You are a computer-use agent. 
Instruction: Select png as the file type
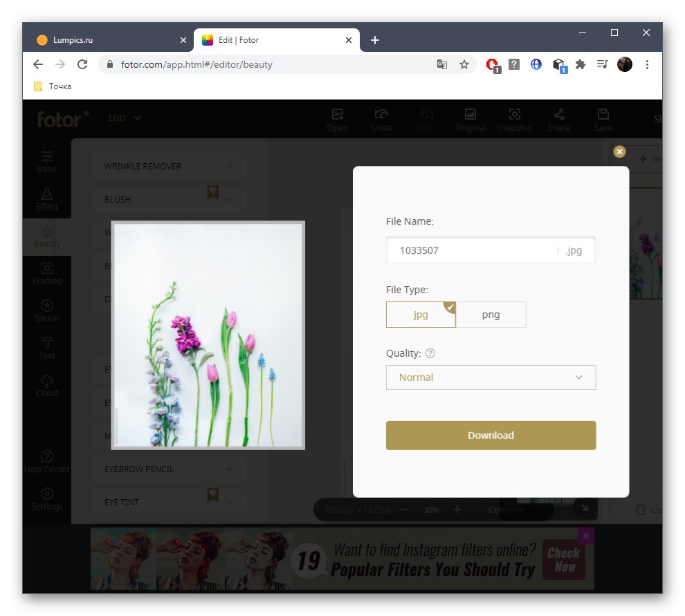pos(491,315)
